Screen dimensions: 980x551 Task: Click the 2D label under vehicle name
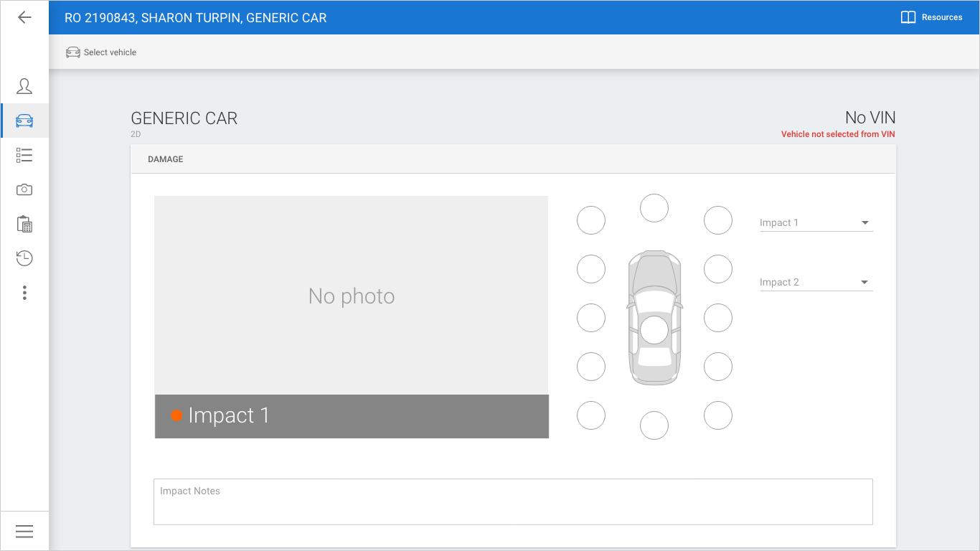pyautogui.click(x=136, y=134)
